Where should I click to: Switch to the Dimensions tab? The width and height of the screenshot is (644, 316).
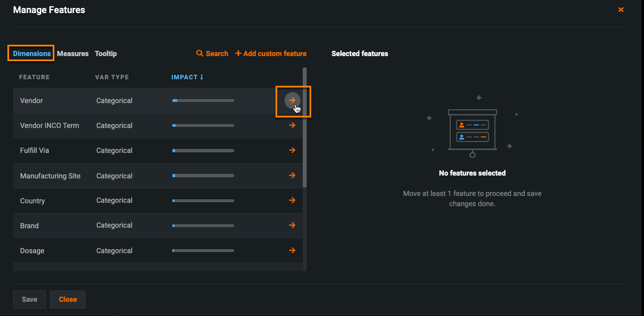[x=32, y=53]
